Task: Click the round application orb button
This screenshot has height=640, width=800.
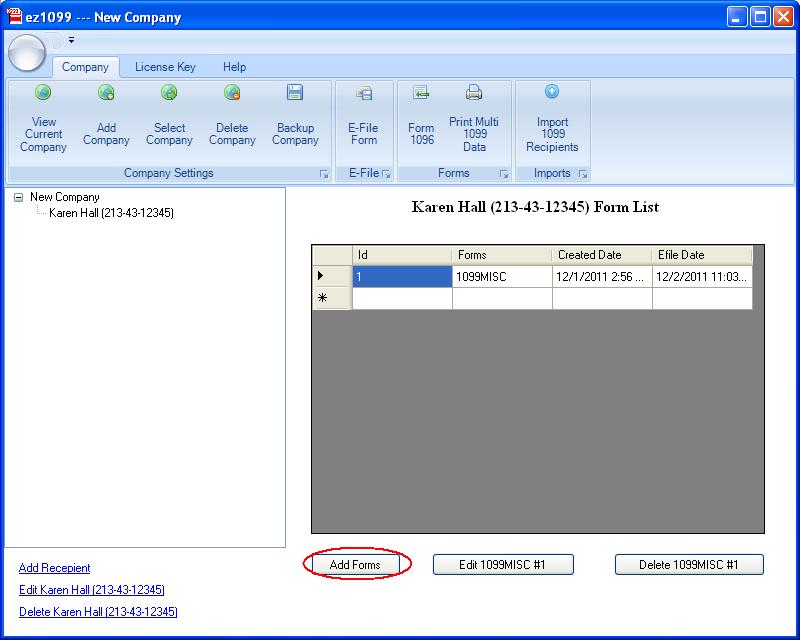Action: pyautogui.click(x=27, y=53)
